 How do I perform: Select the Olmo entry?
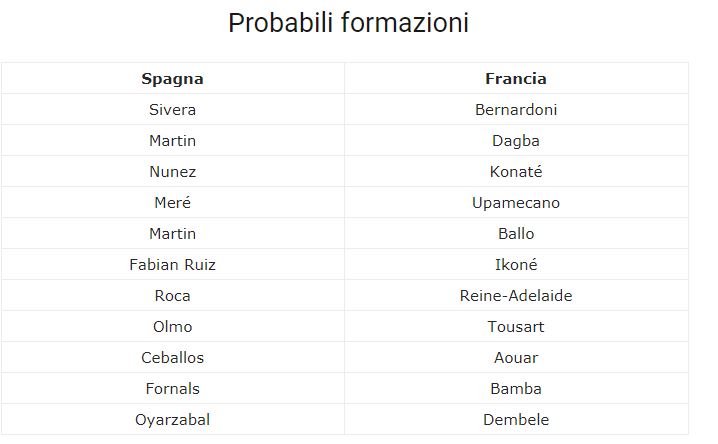(x=172, y=327)
